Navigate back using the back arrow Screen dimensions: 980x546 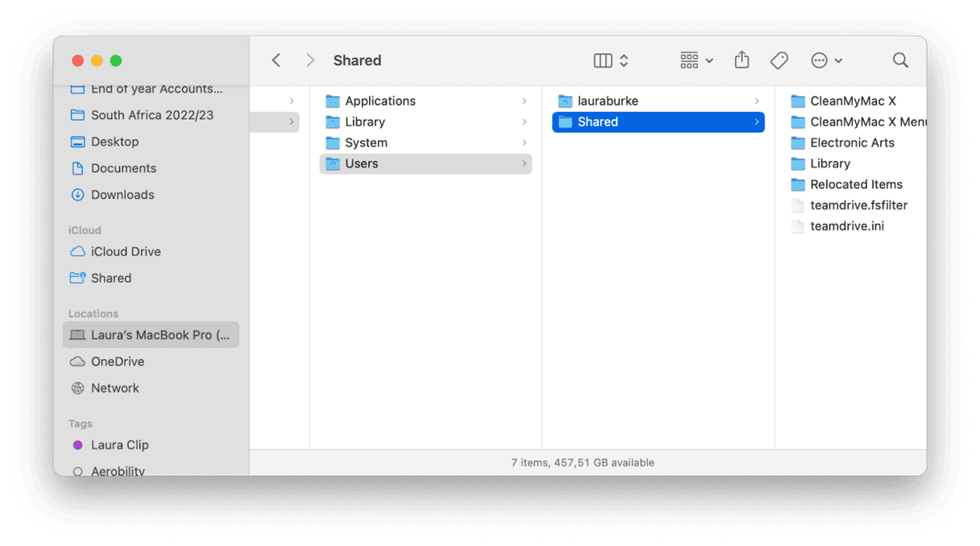(276, 60)
